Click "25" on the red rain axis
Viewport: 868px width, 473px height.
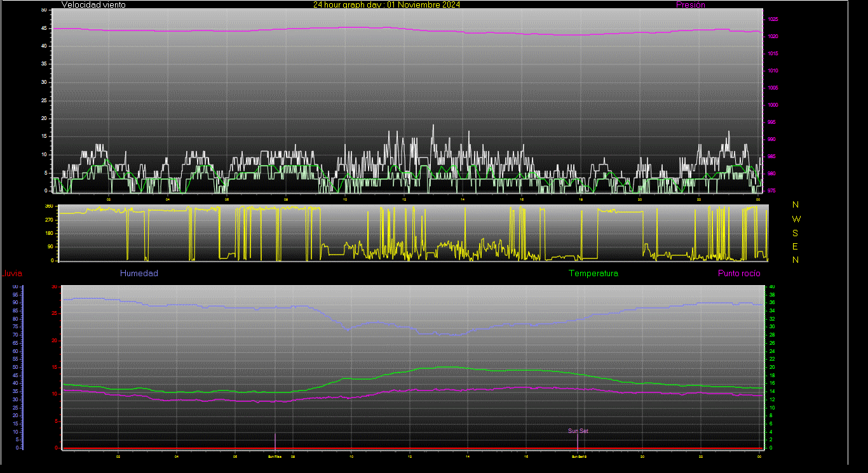coord(55,314)
